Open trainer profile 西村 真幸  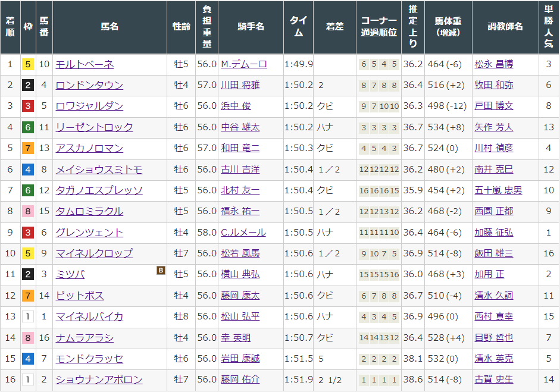pyautogui.click(x=494, y=316)
